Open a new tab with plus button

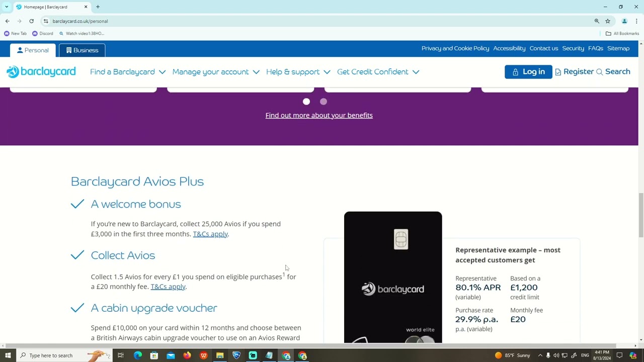click(x=98, y=7)
